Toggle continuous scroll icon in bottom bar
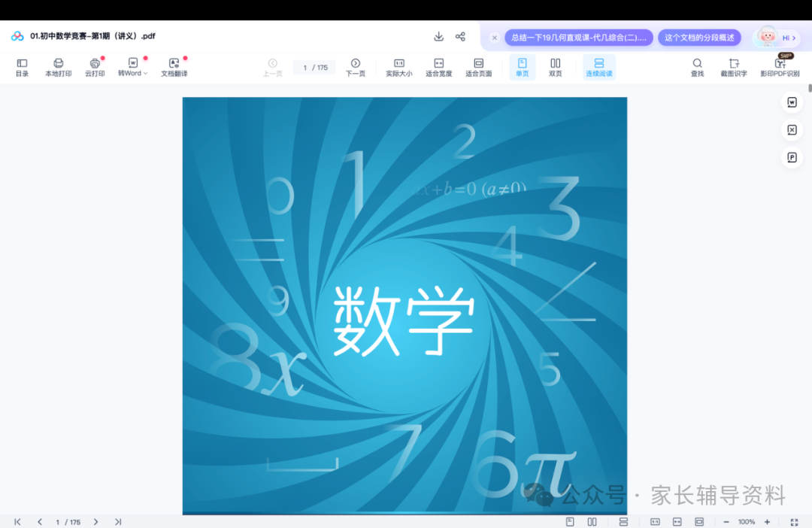 [623, 522]
